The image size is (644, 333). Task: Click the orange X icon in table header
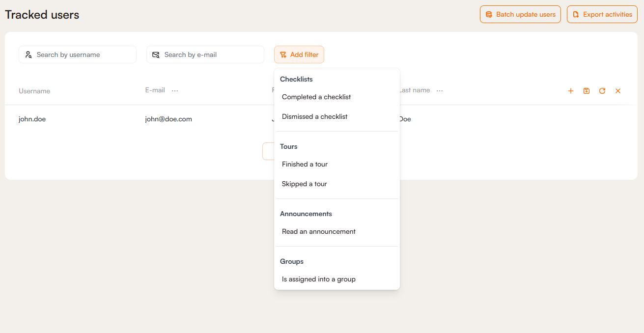(x=618, y=91)
